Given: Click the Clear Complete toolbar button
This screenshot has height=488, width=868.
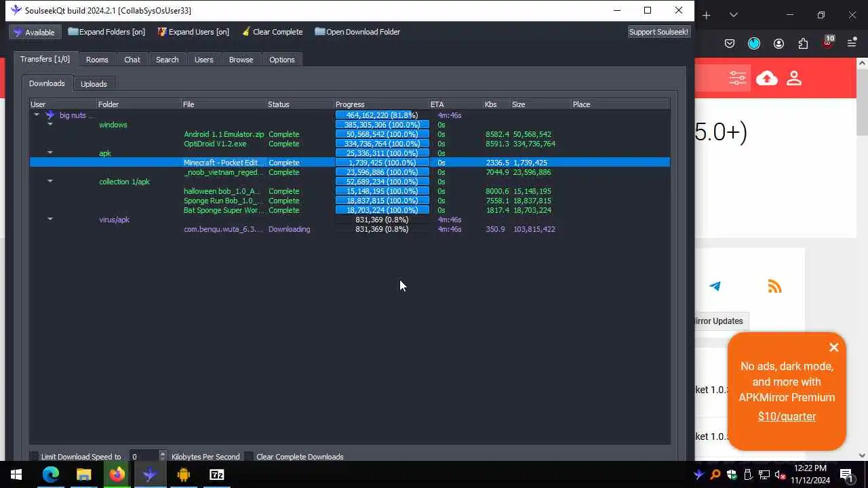Looking at the screenshot, I should click(x=271, y=32).
